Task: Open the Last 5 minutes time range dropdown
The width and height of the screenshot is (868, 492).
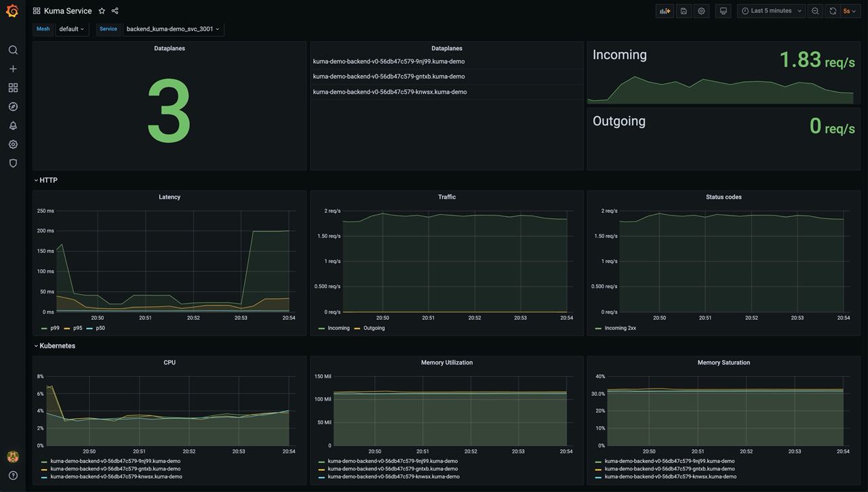Action: point(770,10)
